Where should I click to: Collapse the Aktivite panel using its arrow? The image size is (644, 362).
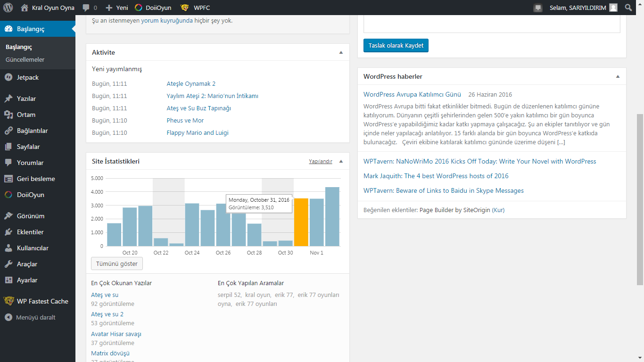[341, 52]
